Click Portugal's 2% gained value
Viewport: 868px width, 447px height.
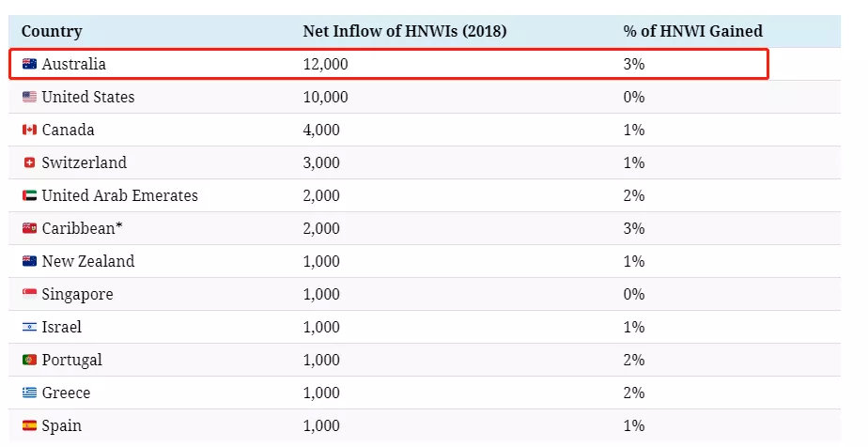(634, 360)
